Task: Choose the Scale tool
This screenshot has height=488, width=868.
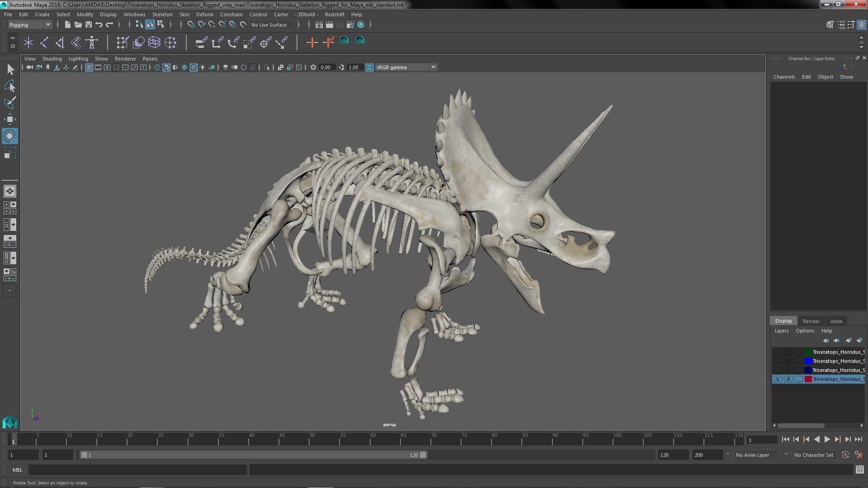Action: [x=10, y=153]
